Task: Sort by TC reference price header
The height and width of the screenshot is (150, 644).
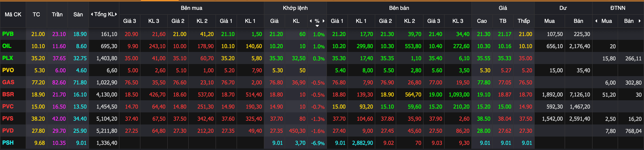Action: click(36, 15)
